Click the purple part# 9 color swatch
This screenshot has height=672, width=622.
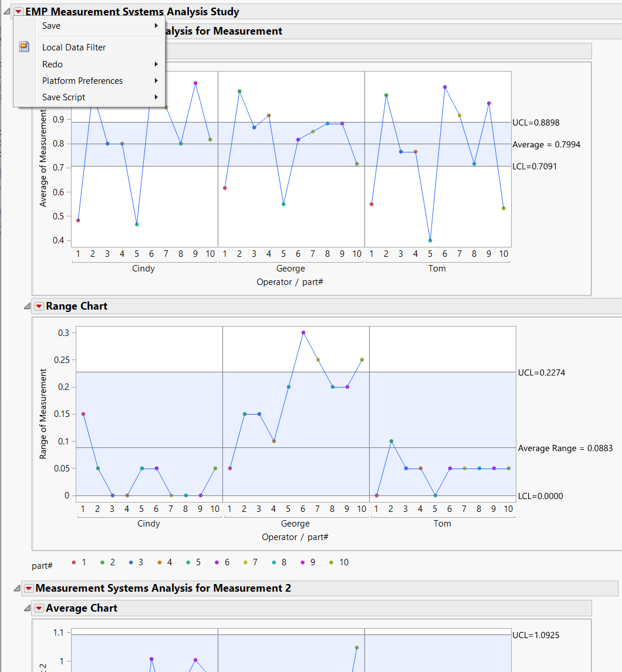pos(302,562)
